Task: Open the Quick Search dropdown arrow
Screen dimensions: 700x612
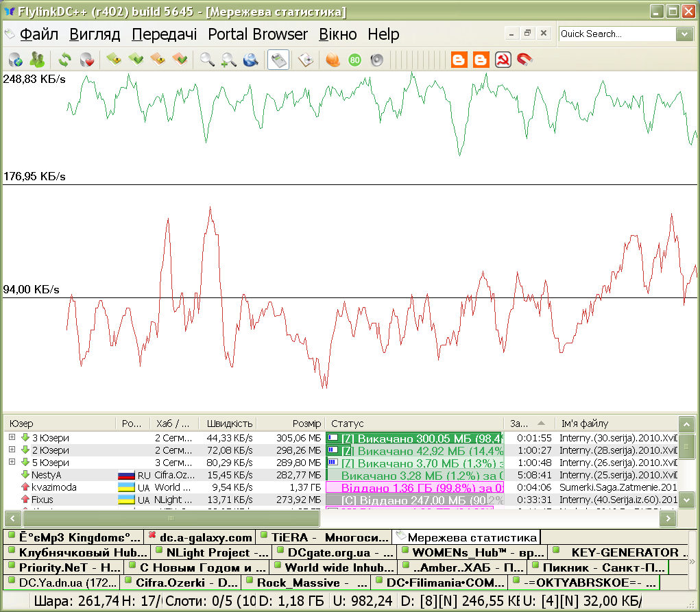Action: 684,34
